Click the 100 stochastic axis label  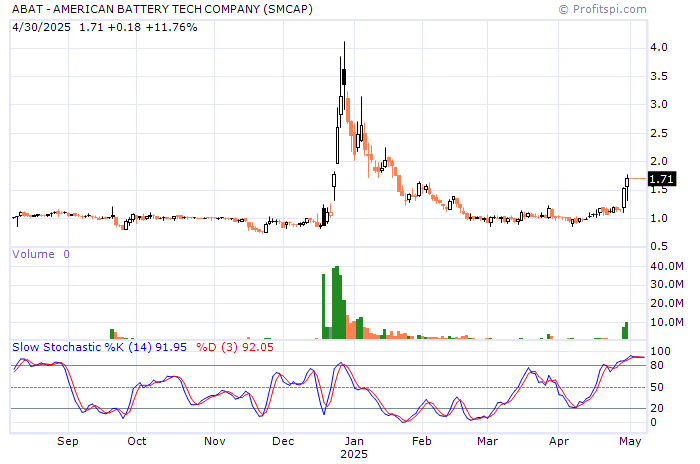[x=661, y=351]
